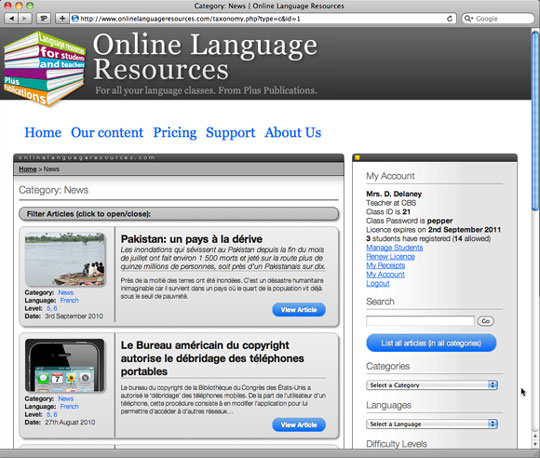Open Select a Category dropdown
540x458 pixels.
pos(432,385)
